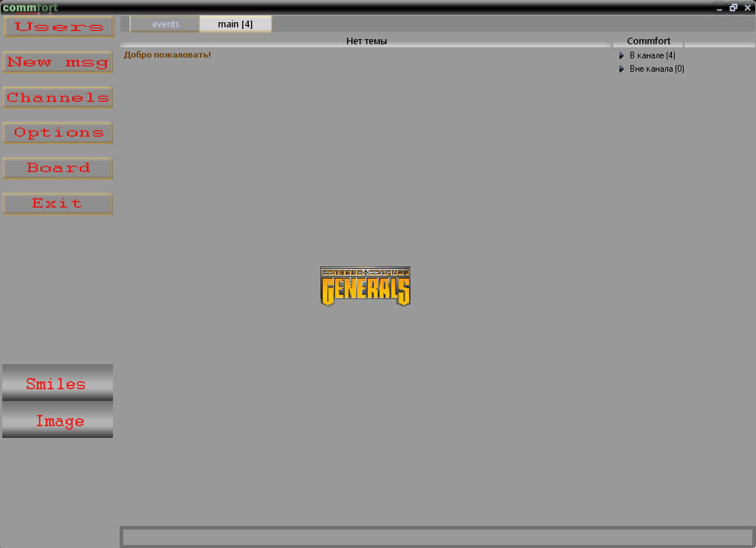Viewport: 756px width, 548px height.
Task: Click the New msg button
Action: pyautogui.click(x=58, y=62)
